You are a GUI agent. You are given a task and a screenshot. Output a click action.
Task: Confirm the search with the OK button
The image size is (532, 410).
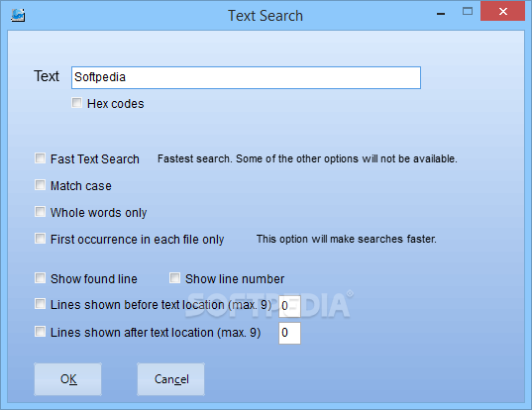67,379
